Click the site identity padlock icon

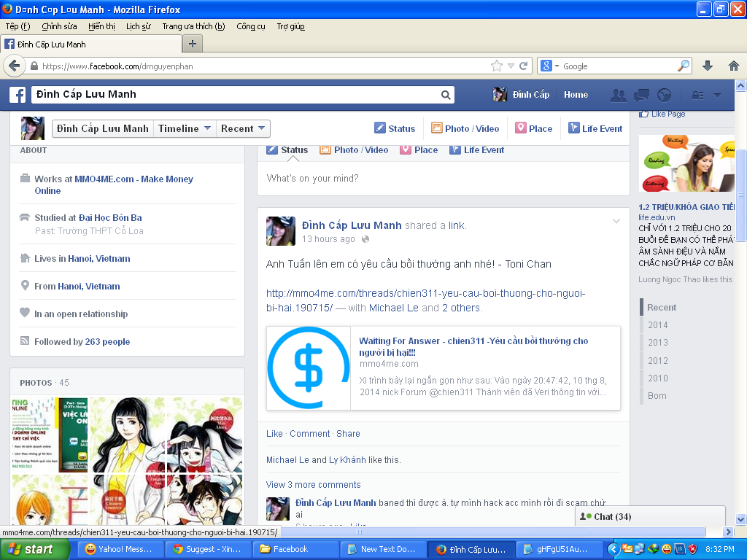pos(34,66)
